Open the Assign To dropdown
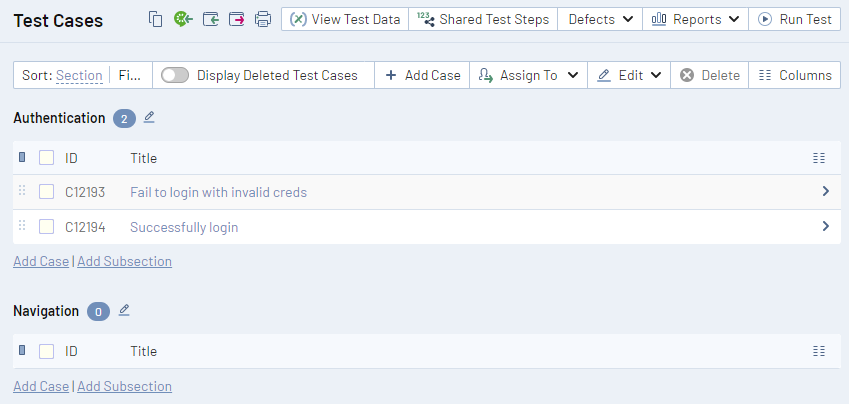Image resolution: width=849 pixels, height=404 pixels. (x=528, y=75)
